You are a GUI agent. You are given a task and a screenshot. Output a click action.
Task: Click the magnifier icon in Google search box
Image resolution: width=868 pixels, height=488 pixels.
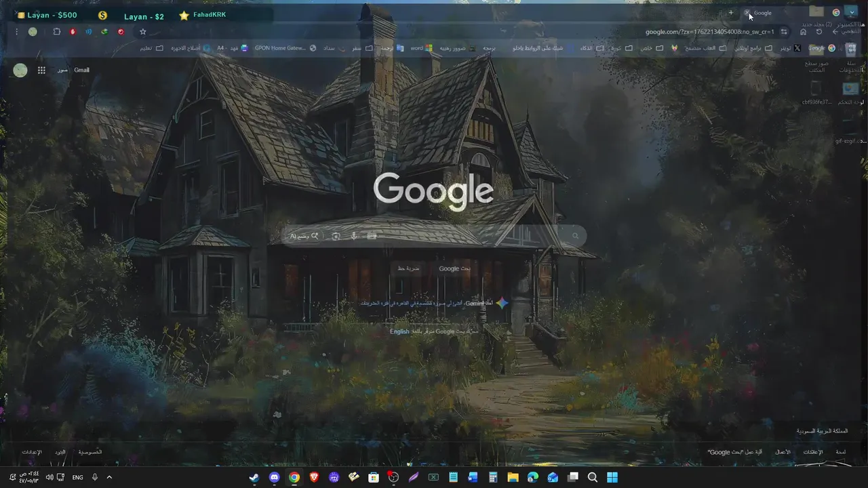[575, 236]
